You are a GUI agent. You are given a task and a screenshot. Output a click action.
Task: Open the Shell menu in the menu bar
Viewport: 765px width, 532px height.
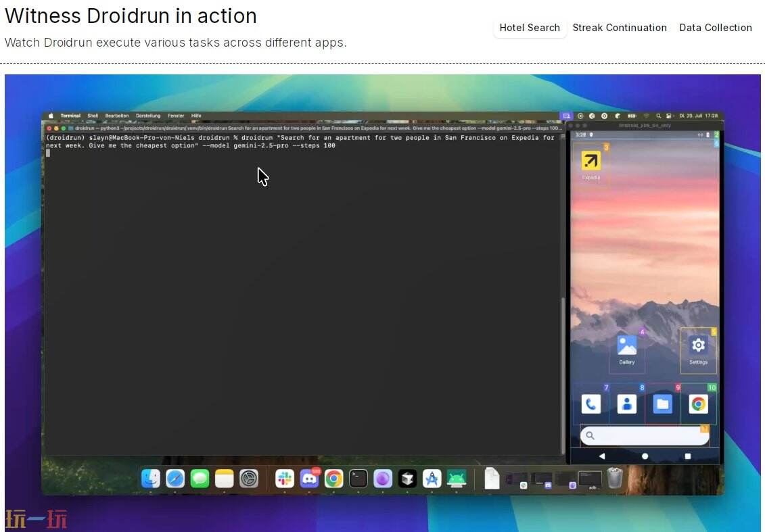93,116
